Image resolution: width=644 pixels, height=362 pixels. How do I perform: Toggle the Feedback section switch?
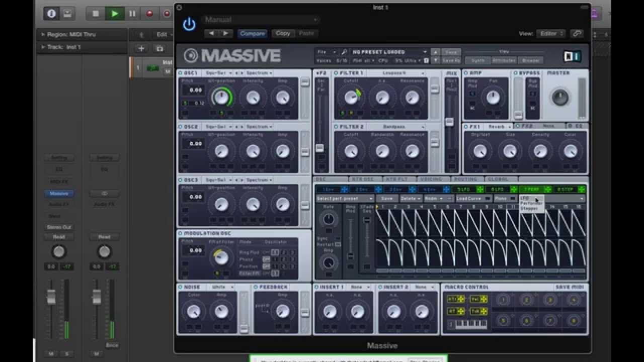256,287
